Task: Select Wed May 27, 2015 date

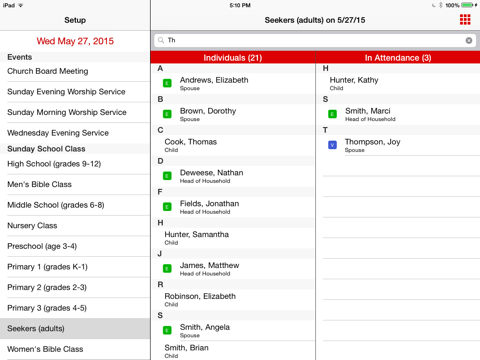Action: click(75, 41)
